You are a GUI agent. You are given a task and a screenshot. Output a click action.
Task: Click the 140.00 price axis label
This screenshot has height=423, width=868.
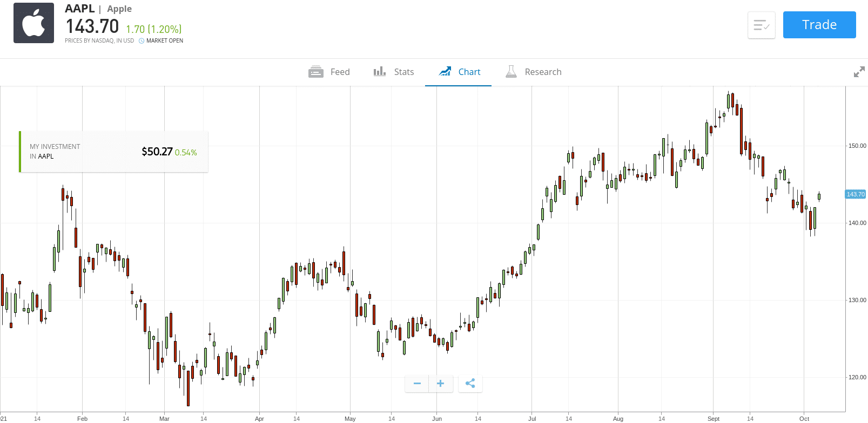857,223
